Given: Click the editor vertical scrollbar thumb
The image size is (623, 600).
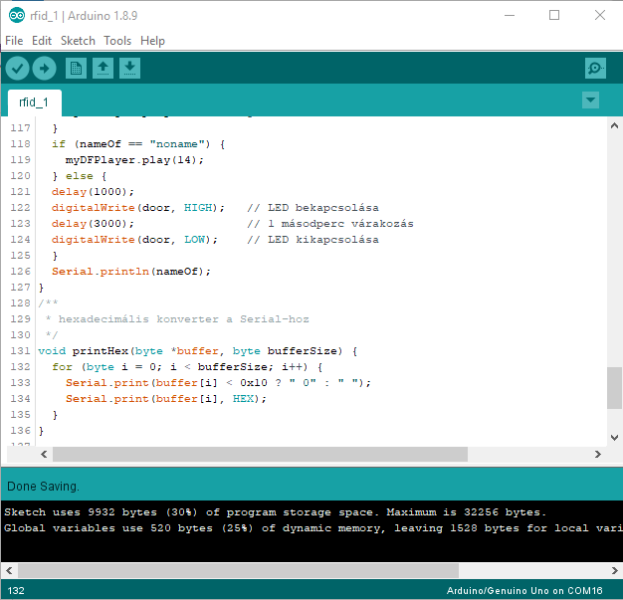Looking at the screenshot, I should pyautogui.click(x=614, y=387).
